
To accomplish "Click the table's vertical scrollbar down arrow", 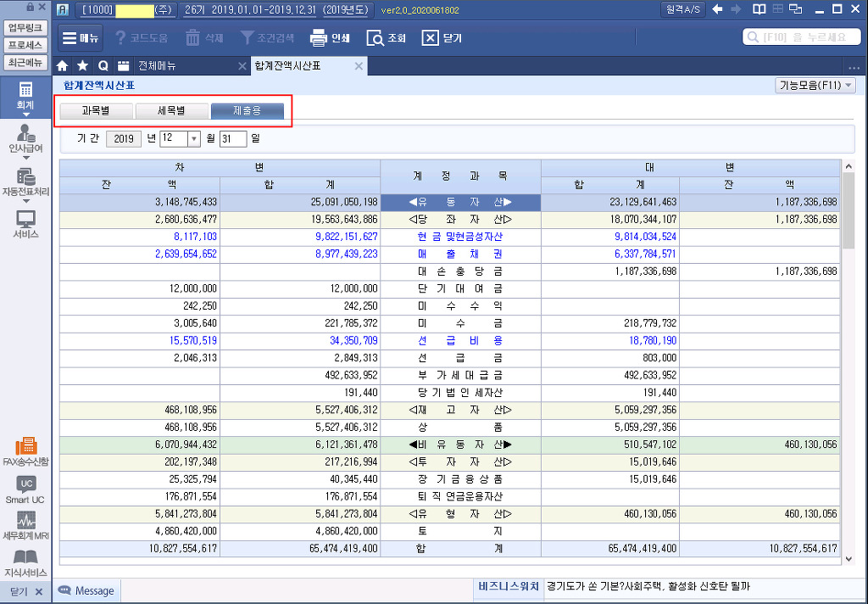I will (x=849, y=559).
